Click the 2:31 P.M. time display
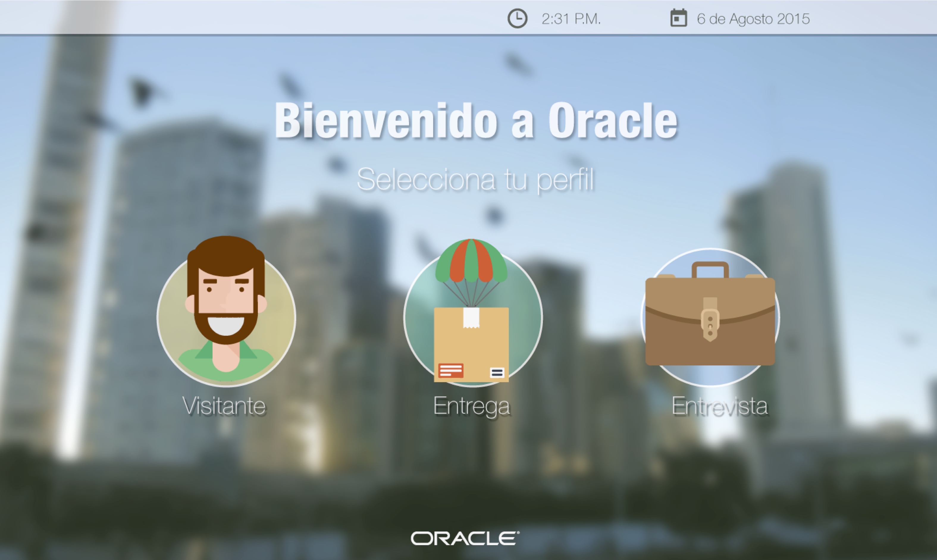Viewport: 937px width, 560px height. [x=571, y=19]
